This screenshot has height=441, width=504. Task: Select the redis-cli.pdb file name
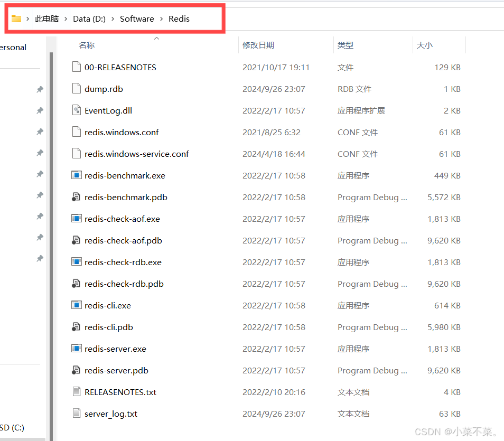pyautogui.click(x=109, y=327)
